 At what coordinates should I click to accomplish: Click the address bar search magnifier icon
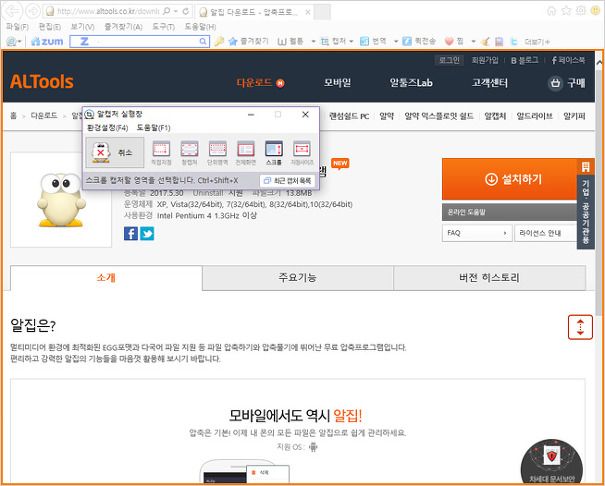coord(166,11)
